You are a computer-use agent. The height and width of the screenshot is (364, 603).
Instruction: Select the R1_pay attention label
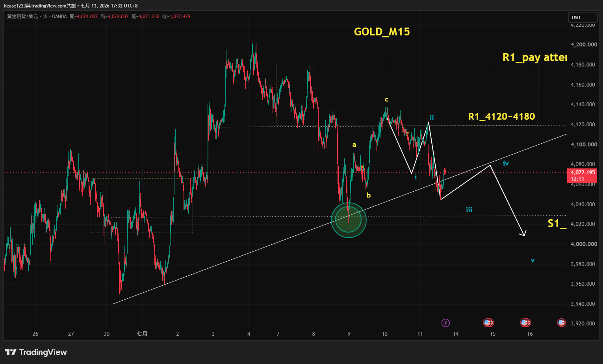tap(534, 57)
